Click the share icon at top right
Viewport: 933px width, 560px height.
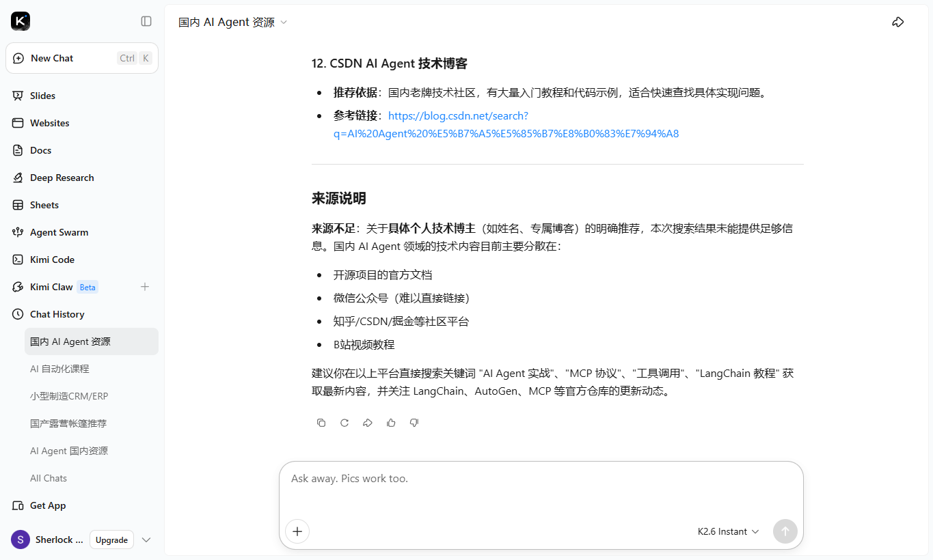pos(898,22)
